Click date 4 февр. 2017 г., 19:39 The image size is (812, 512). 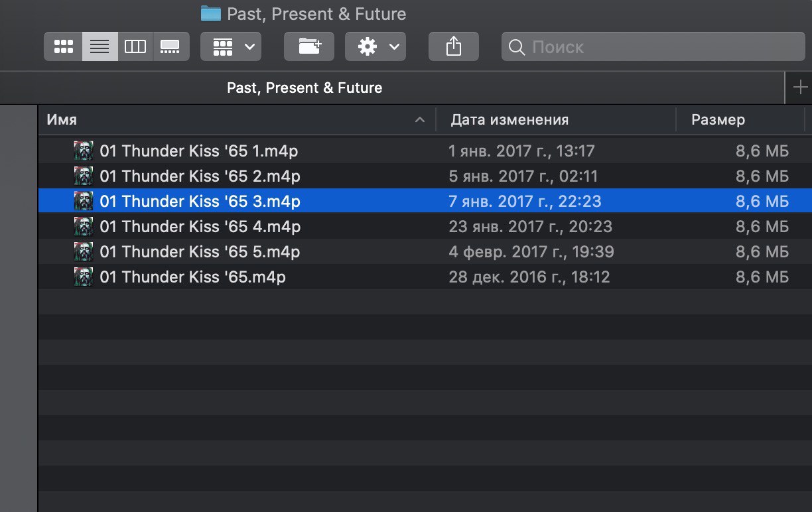click(x=531, y=252)
